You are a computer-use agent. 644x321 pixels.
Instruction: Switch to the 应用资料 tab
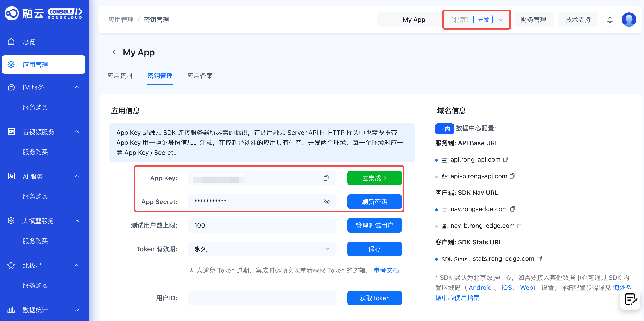point(120,76)
